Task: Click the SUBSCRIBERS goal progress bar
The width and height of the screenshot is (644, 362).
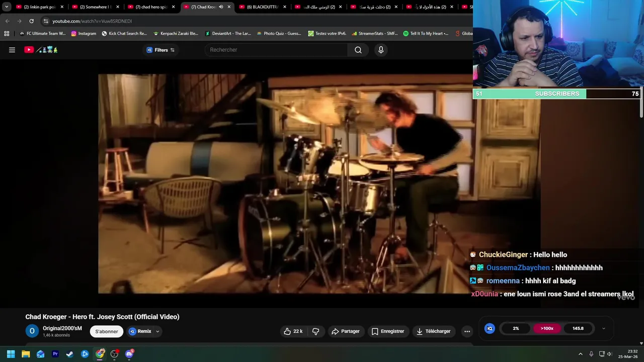Action: pos(557,94)
